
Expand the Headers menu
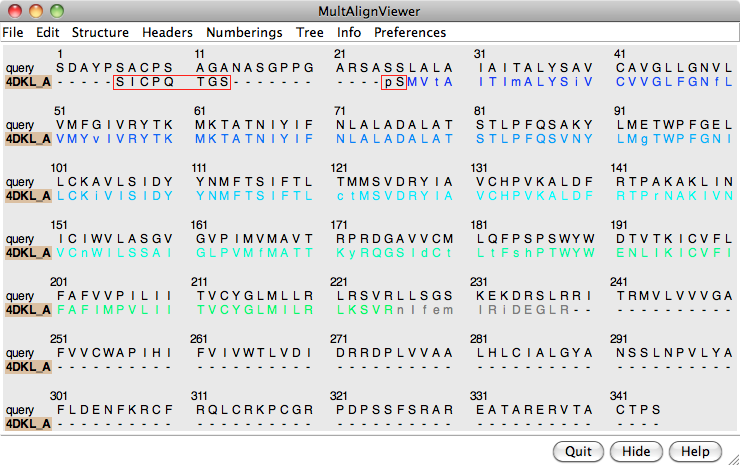[167, 32]
